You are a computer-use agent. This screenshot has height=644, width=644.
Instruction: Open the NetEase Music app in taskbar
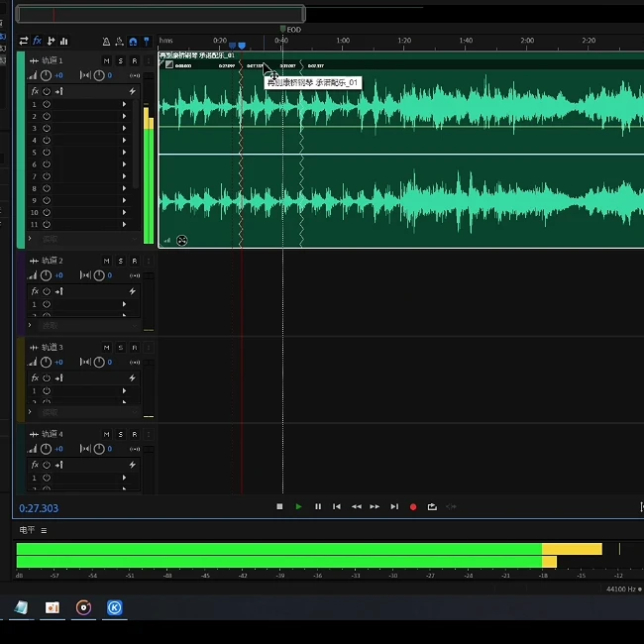[x=84, y=607]
